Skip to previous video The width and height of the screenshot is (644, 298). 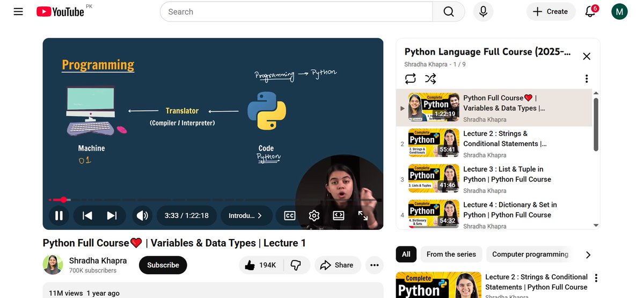pos(87,215)
